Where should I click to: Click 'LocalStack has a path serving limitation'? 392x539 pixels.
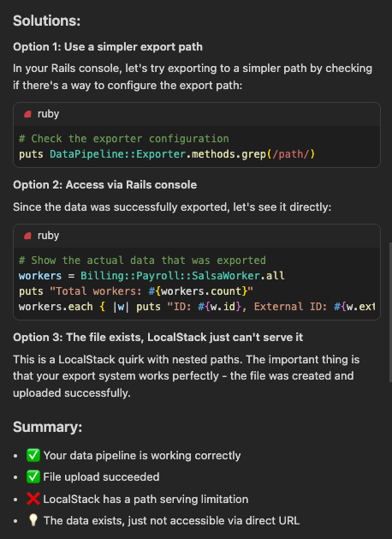[x=146, y=499]
